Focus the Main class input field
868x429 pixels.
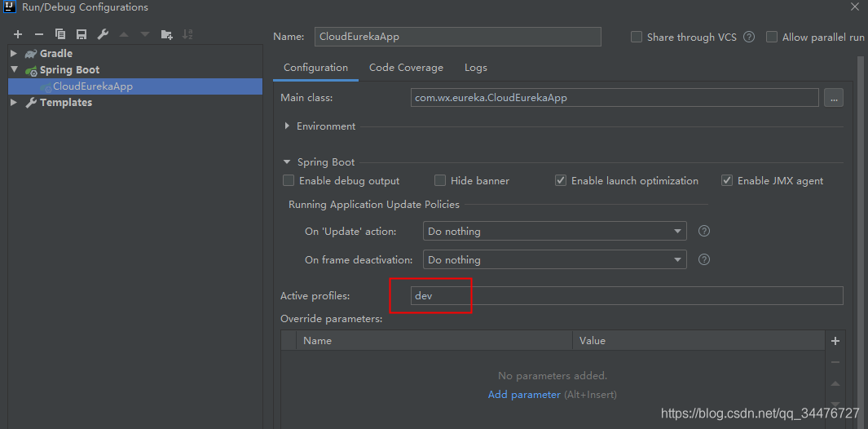pyautogui.click(x=615, y=98)
